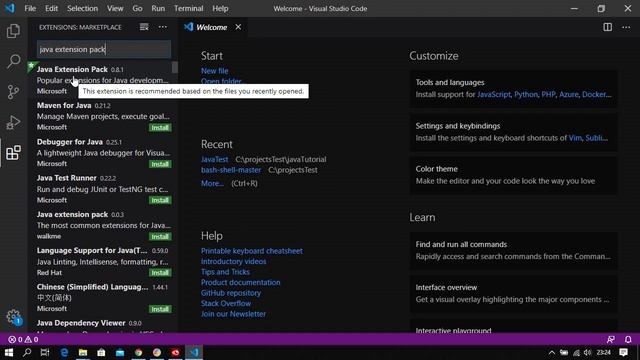
Task: Clear extensions search results icon
Action: click(144, 27)
